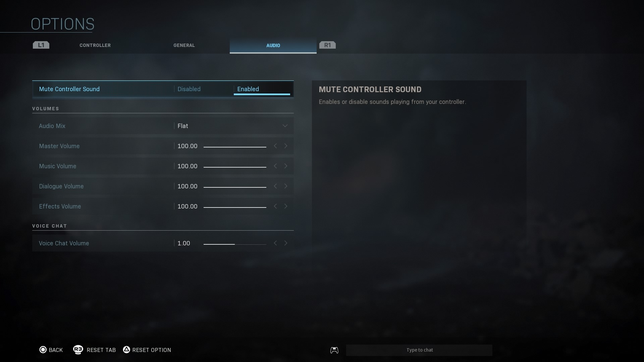644x362 pixels.
Task: Click BACK to exit options
Action: [x=51, y=350]
